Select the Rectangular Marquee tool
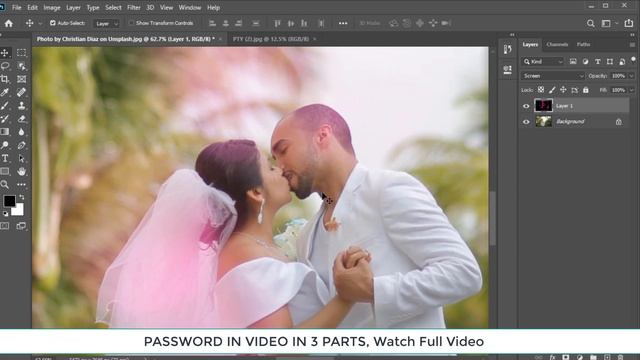Viewport: 640px width, 360px height. [x=22, y=53]
